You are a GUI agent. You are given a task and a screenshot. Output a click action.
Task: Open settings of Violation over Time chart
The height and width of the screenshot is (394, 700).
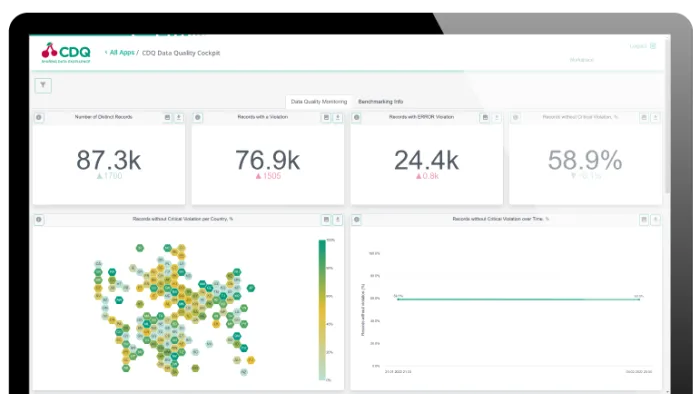(357, 220)
